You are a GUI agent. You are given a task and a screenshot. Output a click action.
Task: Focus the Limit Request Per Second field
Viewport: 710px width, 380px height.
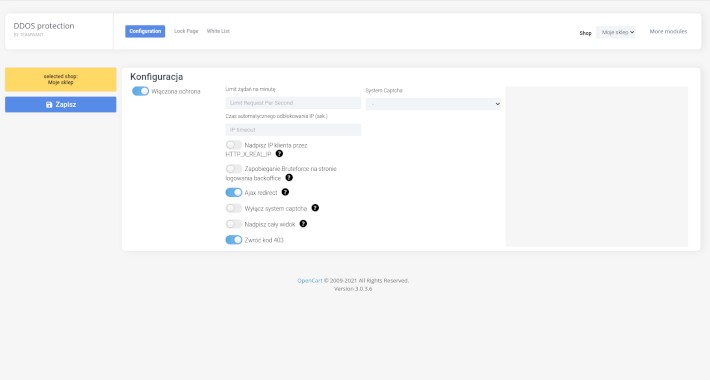tap(293, 103)
